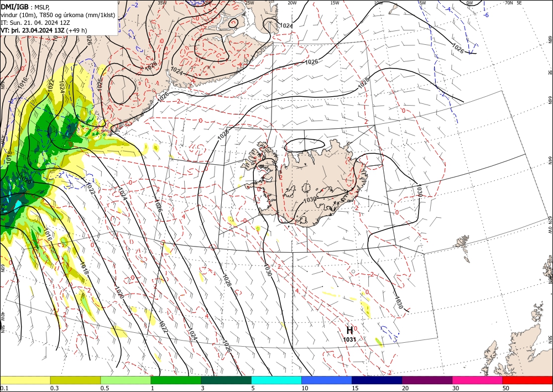The height and width of the screenshot is (392, 553).
Task: Click the '-6' blue isotherm label
Action: [x=486, y=15]
